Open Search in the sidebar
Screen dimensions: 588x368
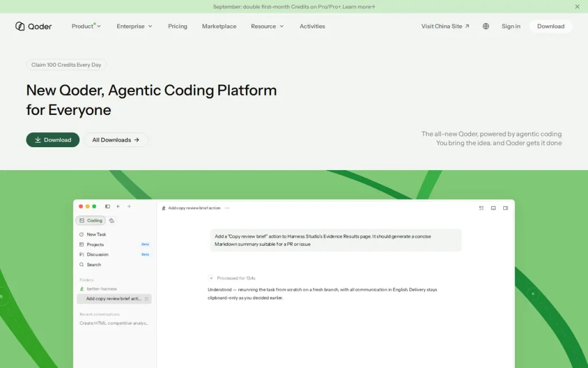pyautogui.click(x=94, y=264)
